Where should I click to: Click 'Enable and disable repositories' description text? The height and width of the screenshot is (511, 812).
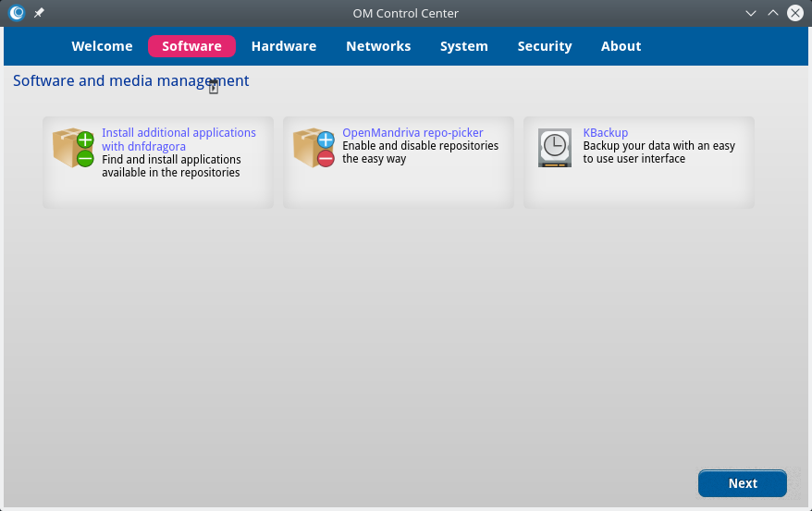[421, 146]
